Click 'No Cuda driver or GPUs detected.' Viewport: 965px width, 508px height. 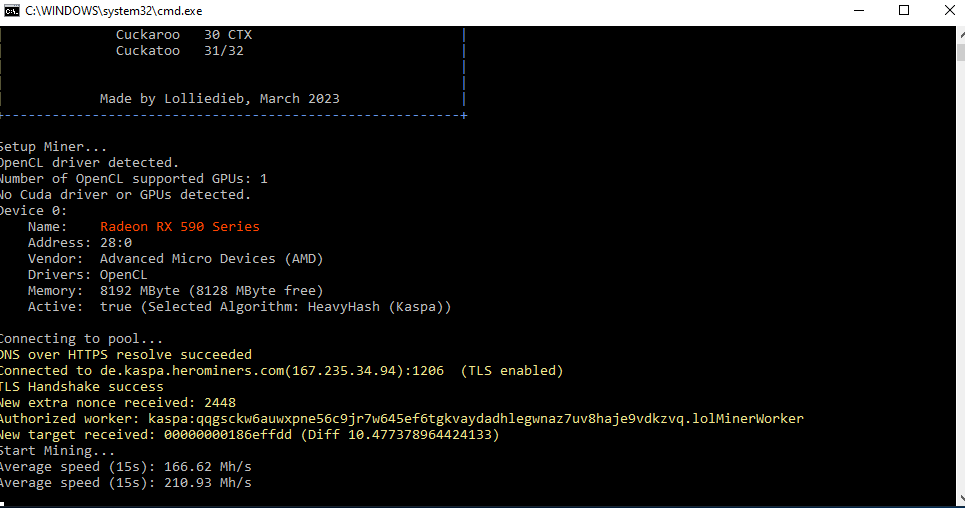pos(126,195)
